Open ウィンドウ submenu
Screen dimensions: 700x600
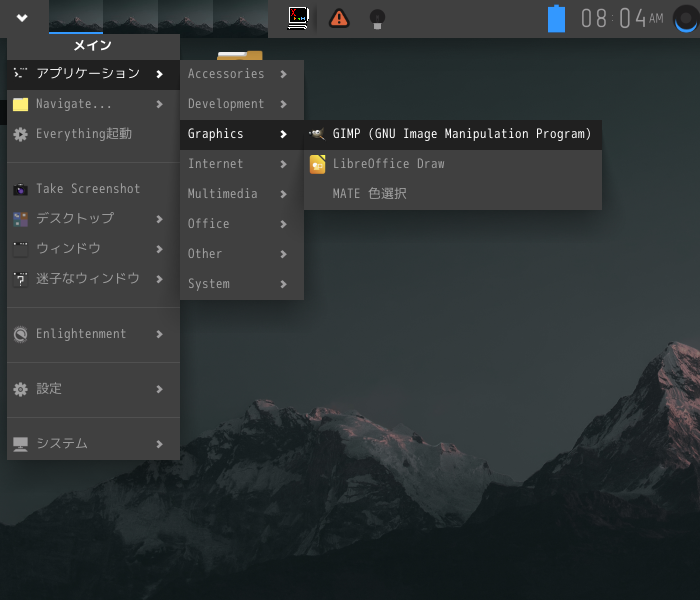coord(93,249)
